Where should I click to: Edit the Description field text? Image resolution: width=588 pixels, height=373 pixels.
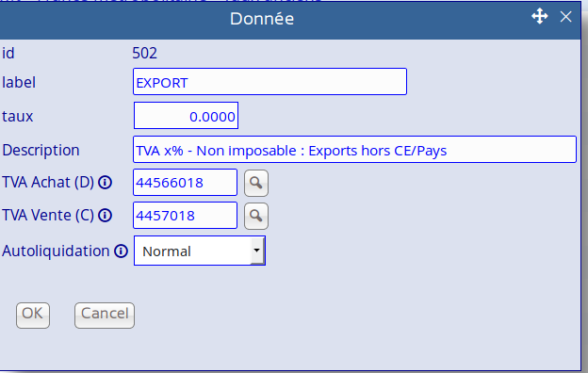pyautogui.click(x=354, y=149)
